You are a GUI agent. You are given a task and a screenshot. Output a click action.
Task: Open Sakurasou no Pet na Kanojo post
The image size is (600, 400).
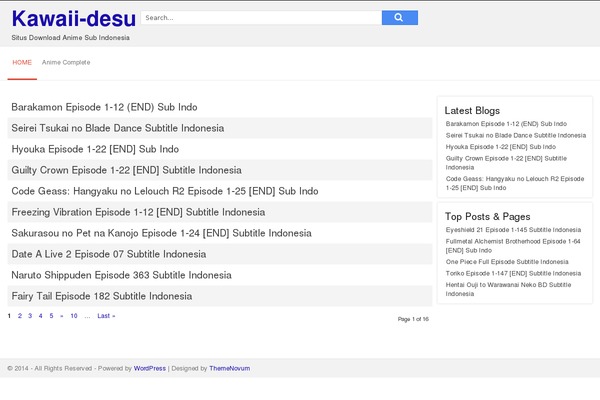[161, 233]
